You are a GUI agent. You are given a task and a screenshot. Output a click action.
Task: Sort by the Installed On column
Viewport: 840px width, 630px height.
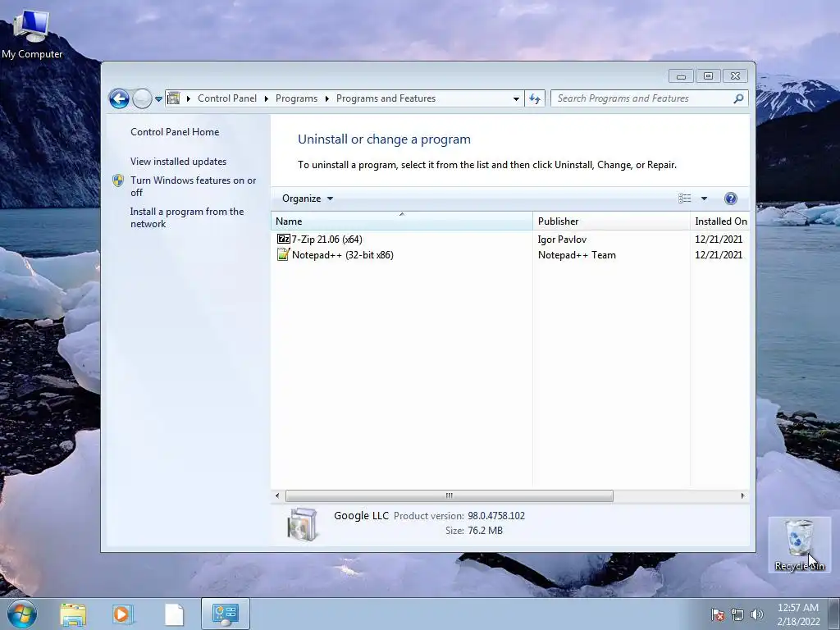pos(720,221)
